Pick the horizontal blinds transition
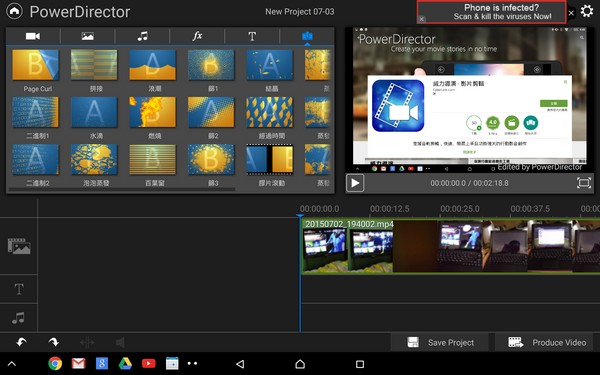The width and height of the screenshot is (600, 375). (153, 160)
